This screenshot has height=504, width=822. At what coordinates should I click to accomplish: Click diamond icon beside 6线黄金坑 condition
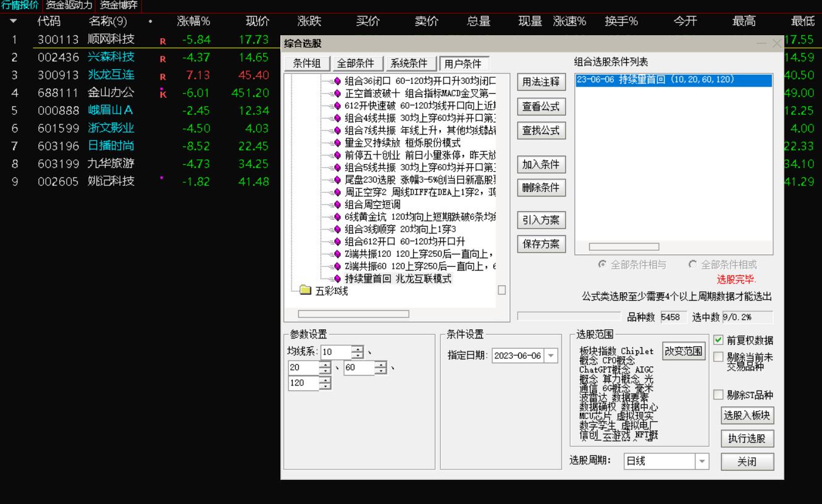coord(337,217)
